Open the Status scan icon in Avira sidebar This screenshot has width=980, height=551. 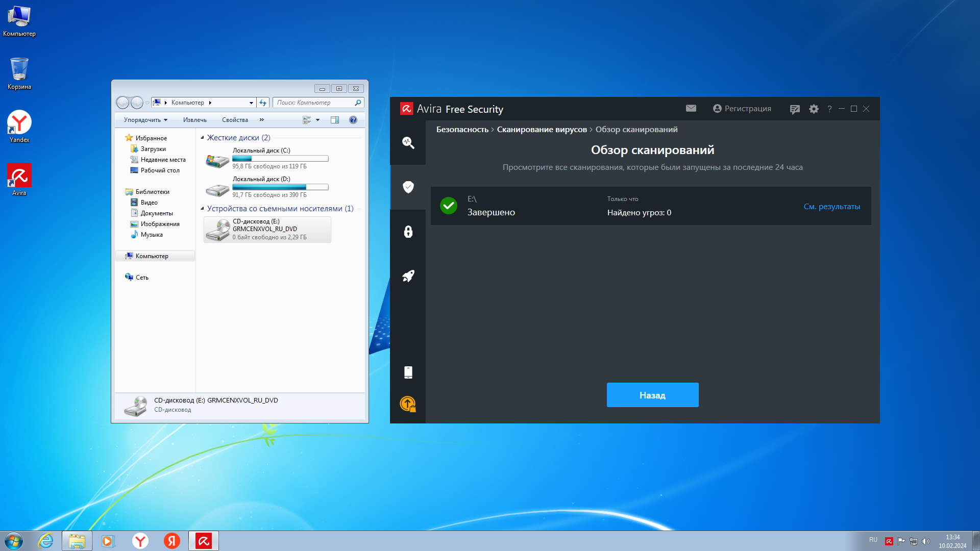[x=408, y=142]
